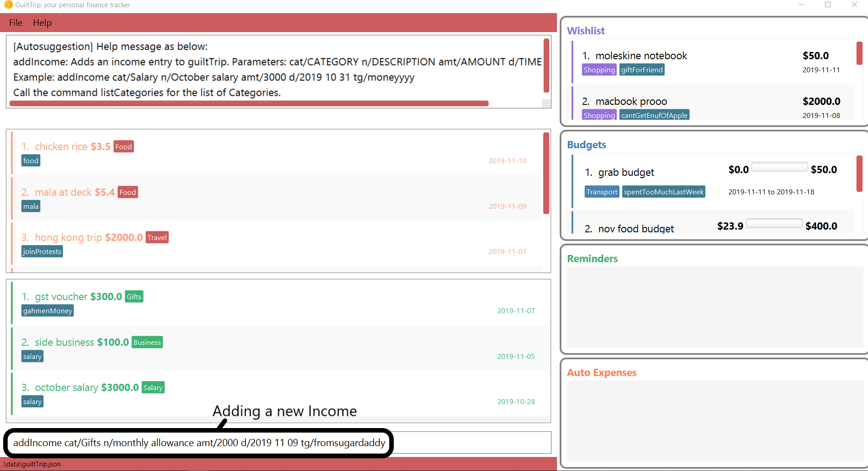Click the Gifts category label

[134, 297]
